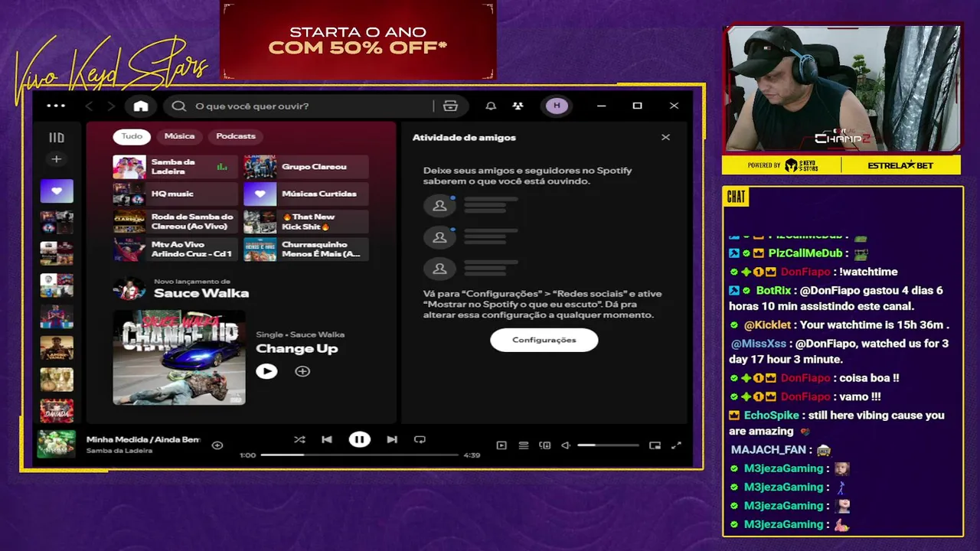Viewport: 980px width, 551px height.
Task: Open the mini player icon
Action: 655,445
